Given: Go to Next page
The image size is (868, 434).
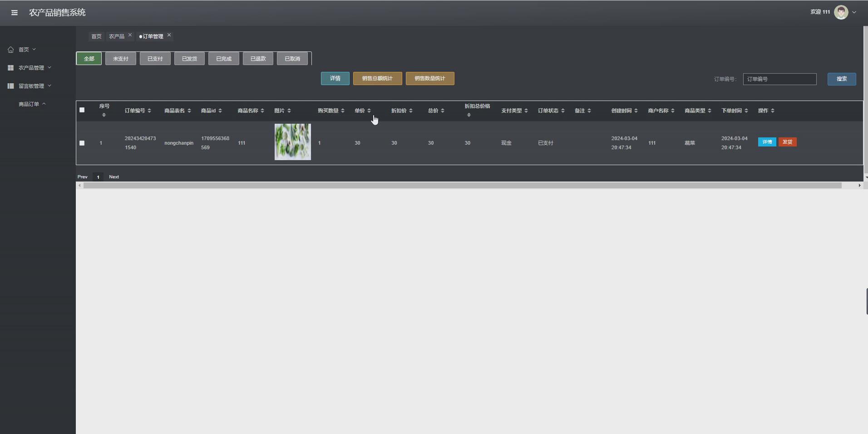Looking at the screenshot, I should point(114,177).
